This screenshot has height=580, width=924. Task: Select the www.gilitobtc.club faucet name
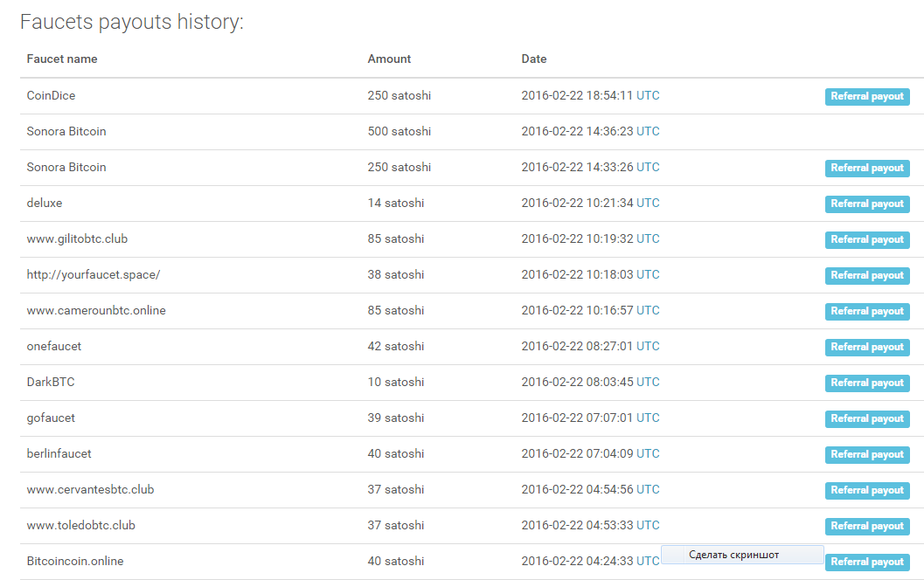click(x=77, y=239)
